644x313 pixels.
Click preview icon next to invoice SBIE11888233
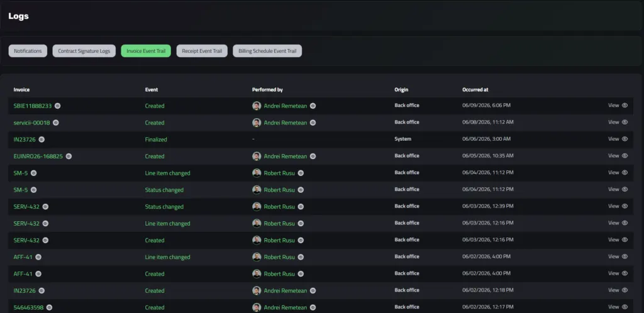(x=57, y=106)
